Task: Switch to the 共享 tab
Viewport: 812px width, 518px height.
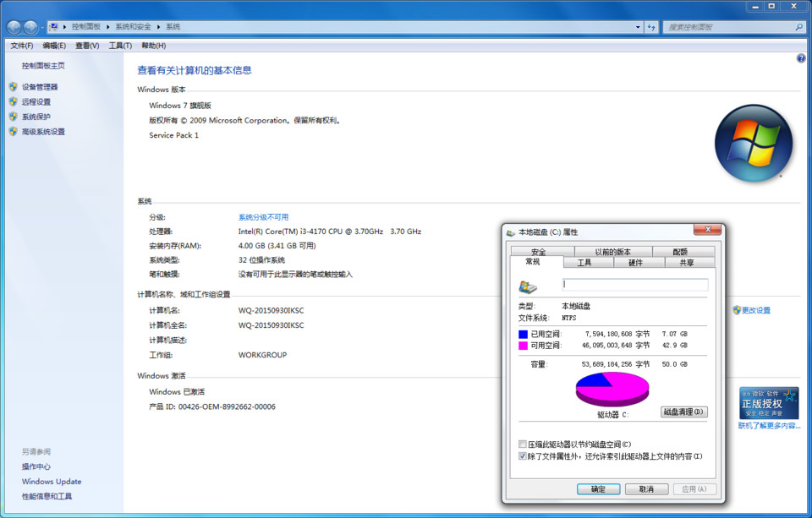Action: tap(689, 262)
